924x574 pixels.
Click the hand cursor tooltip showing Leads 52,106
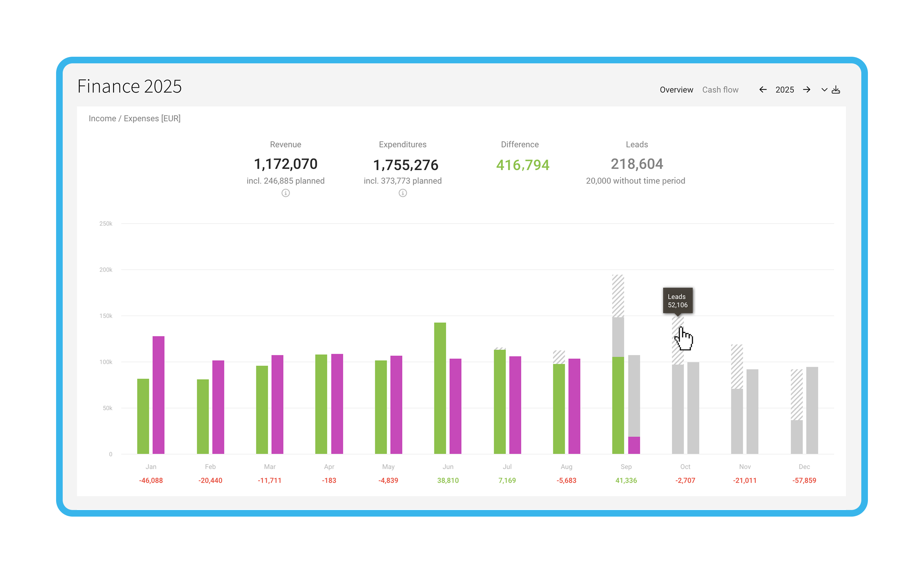(x=678, y=301)
